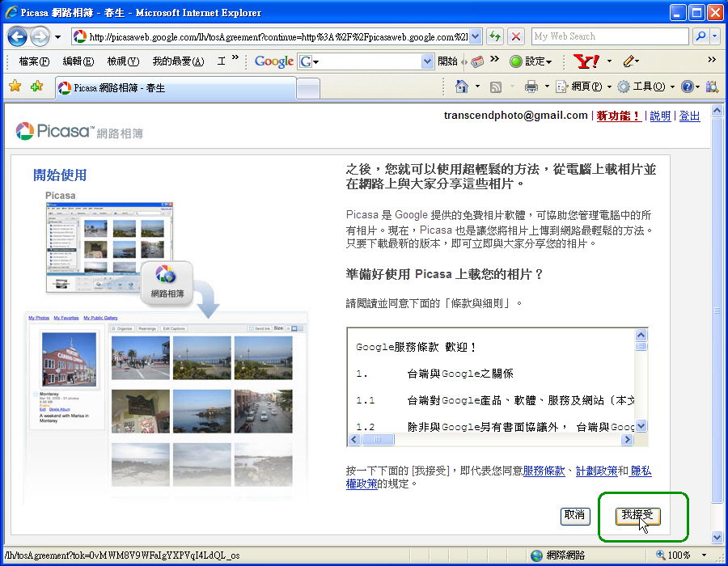Click the terms box scroll up arrow

[x=641, y=335]
